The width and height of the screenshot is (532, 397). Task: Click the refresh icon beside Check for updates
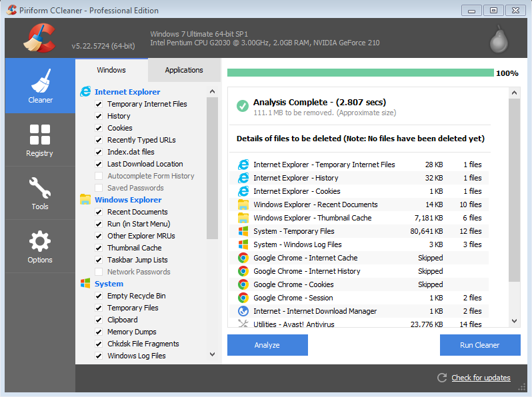[442, 378]
